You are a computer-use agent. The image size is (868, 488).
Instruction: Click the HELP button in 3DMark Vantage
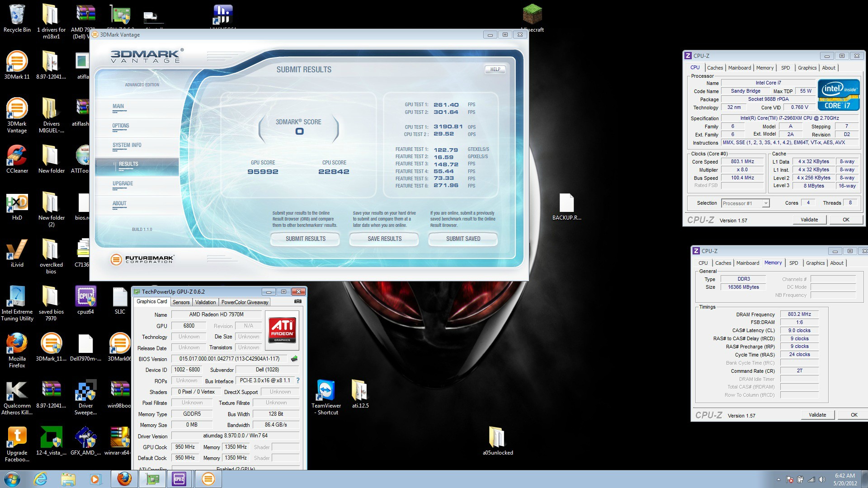[495, 69]
